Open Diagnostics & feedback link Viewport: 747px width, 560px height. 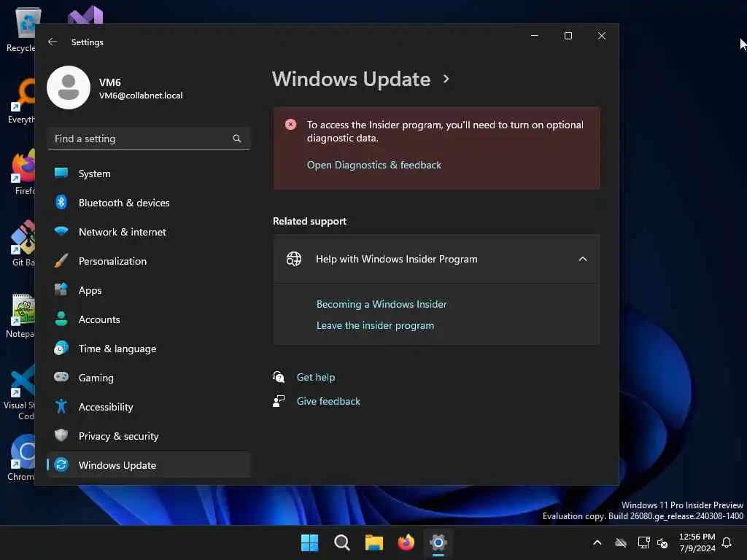coord(374,165)
